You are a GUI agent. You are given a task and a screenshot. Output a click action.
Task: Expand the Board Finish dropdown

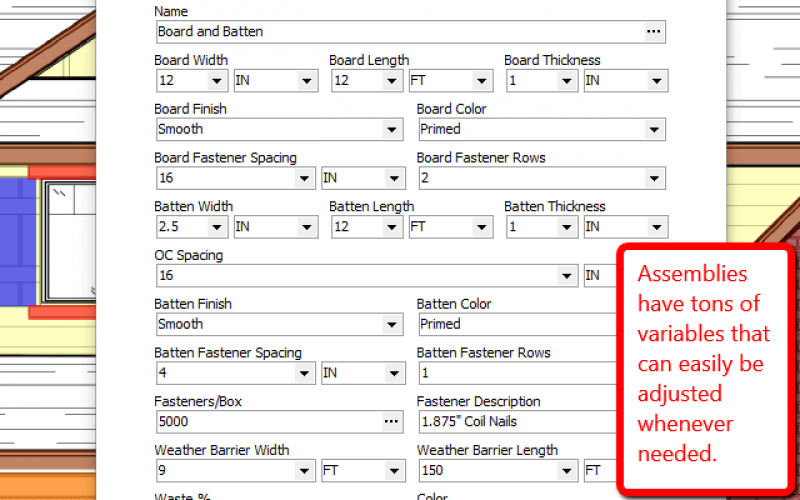click(x=392, y=130)
